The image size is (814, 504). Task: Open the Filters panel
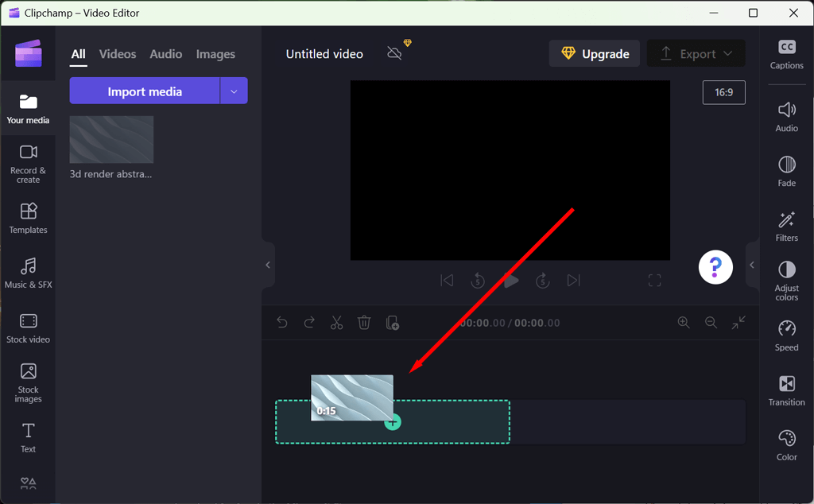[x=786, y=226]
